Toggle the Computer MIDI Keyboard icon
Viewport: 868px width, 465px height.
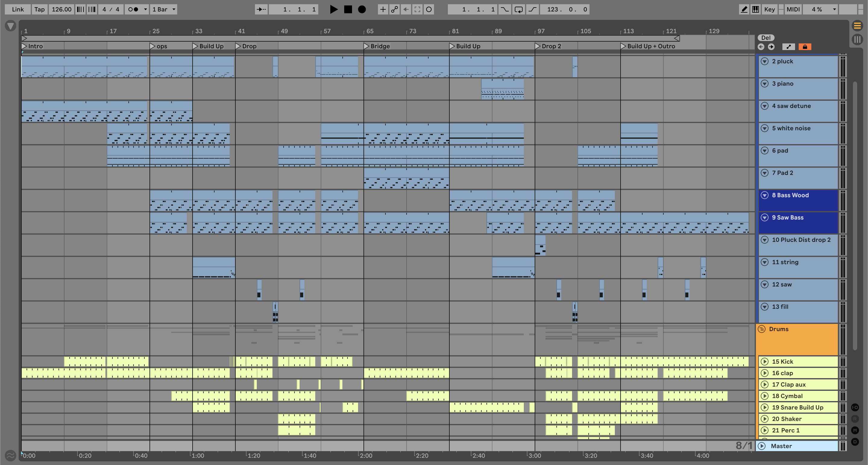pos(756,9)
